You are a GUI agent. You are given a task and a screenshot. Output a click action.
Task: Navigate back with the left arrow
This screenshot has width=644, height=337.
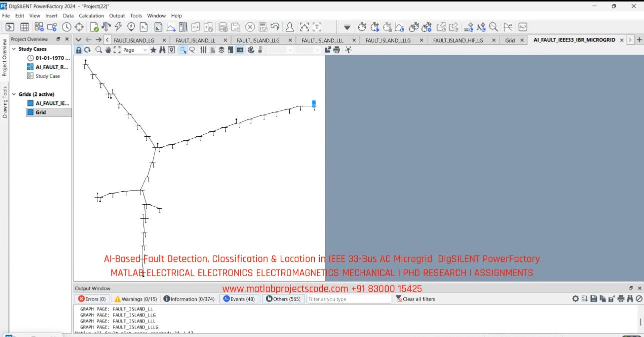coord(88,40)
